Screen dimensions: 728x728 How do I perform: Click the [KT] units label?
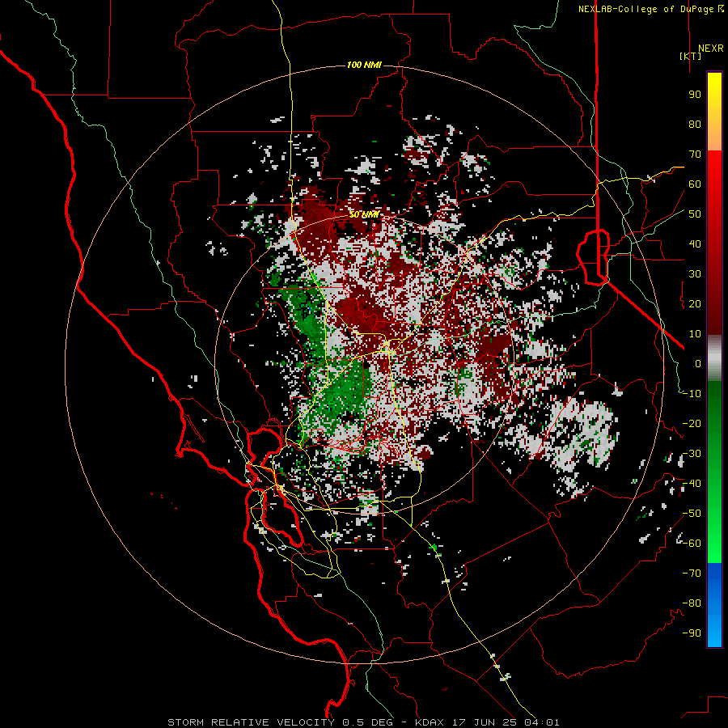[691, 56]
